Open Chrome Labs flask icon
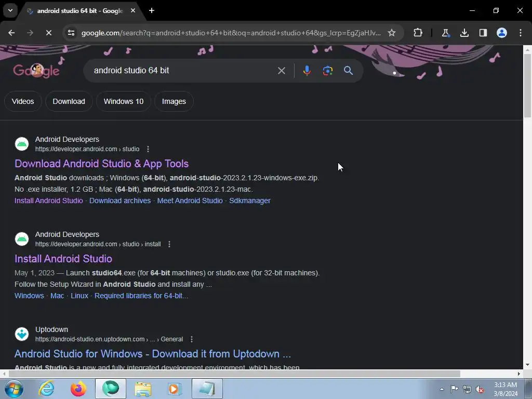 445,33
